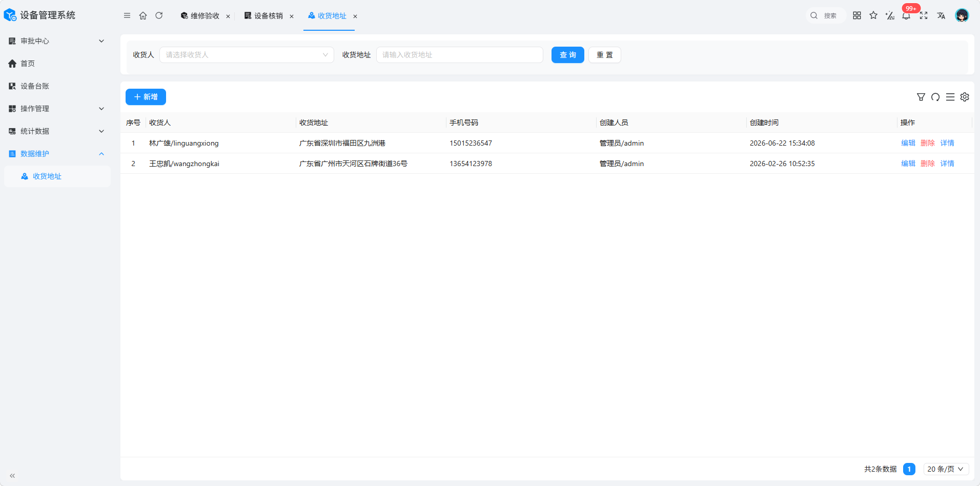Click 删除 for 王忠凯 row
The image size is (980, 486).
click(x=928, y=164)
